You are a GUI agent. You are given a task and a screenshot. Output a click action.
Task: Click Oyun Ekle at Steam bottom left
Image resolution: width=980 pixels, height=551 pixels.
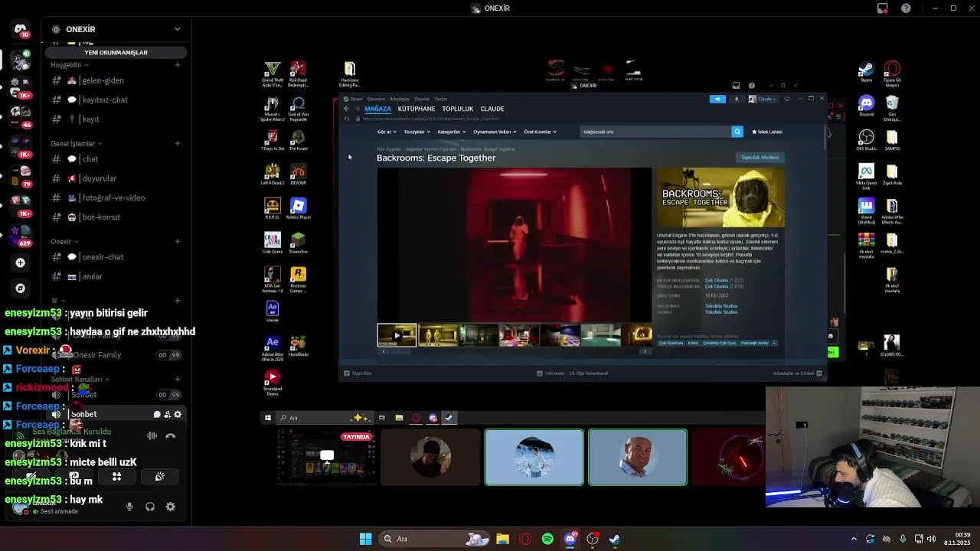358,373
